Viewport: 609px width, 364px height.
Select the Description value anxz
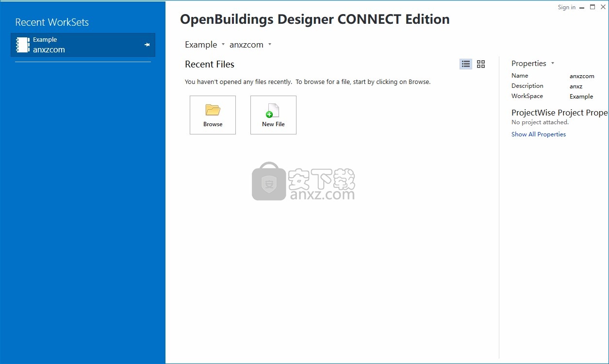(x=576, y=86)
